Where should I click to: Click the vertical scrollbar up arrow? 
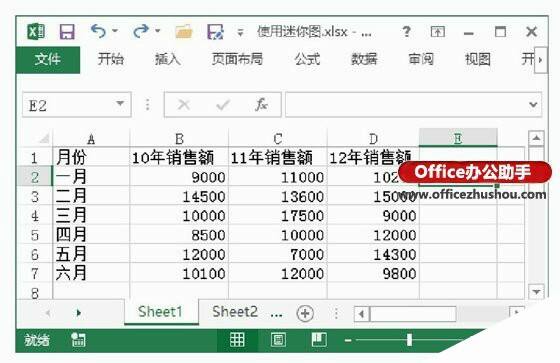[536, 138]
